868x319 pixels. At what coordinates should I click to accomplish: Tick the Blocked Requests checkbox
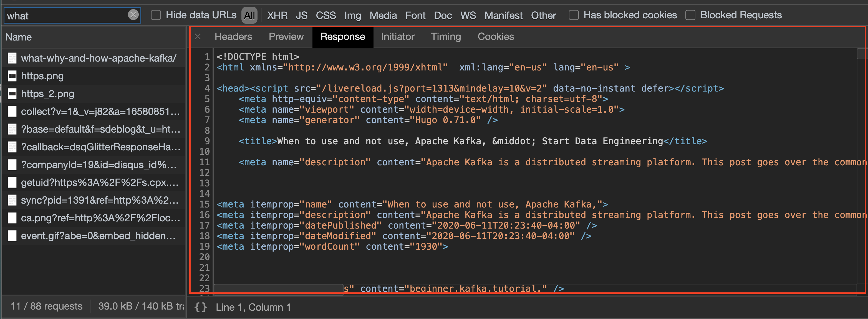tap(690, 15)
